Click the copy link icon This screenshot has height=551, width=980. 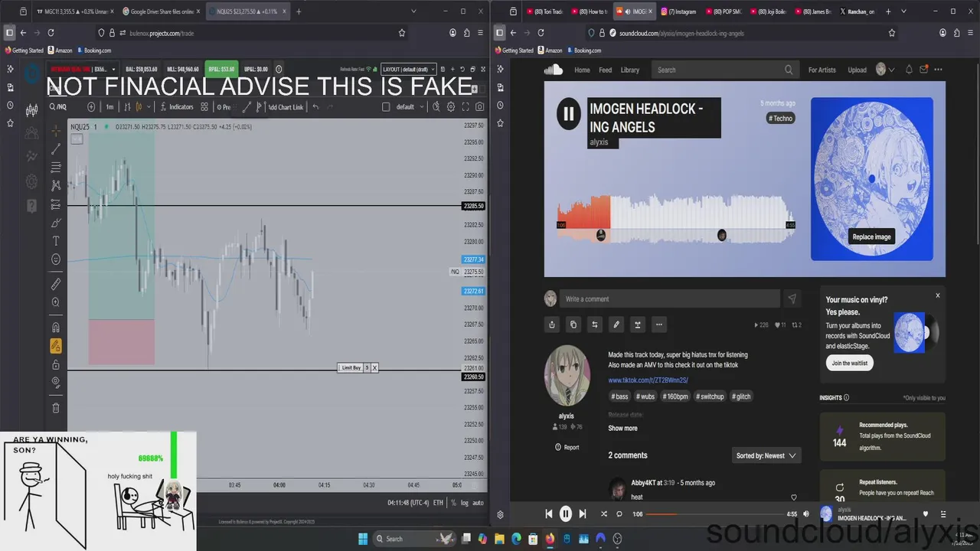click(x=573, y=324)
